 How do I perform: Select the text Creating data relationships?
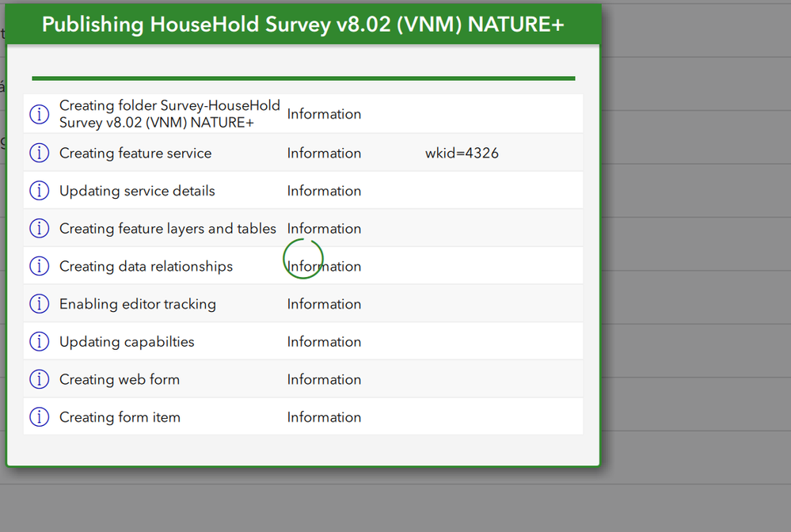coord(146,267)
